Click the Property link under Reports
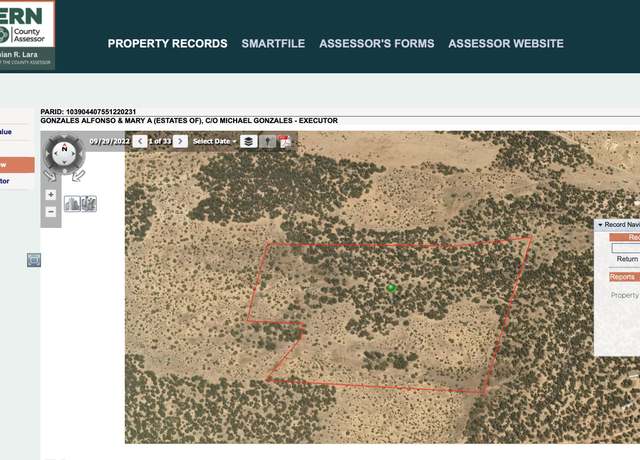The width and height of the screenshot is (640, 460). (624, 295)
